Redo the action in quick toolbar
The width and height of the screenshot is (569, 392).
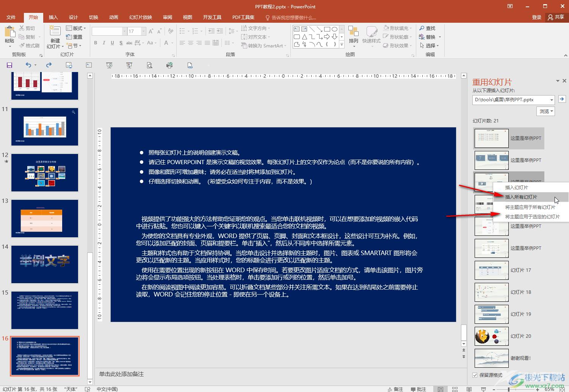point(49,65)
